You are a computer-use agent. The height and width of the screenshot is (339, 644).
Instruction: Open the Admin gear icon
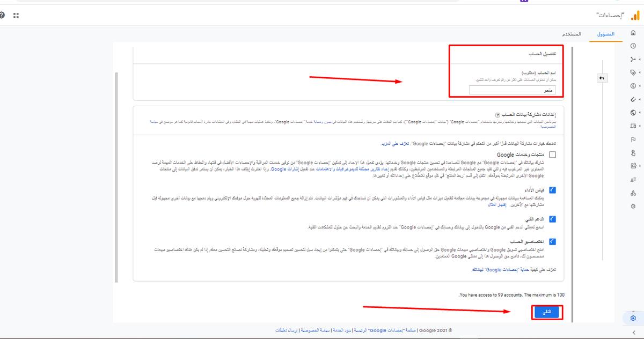click(633, 319)
